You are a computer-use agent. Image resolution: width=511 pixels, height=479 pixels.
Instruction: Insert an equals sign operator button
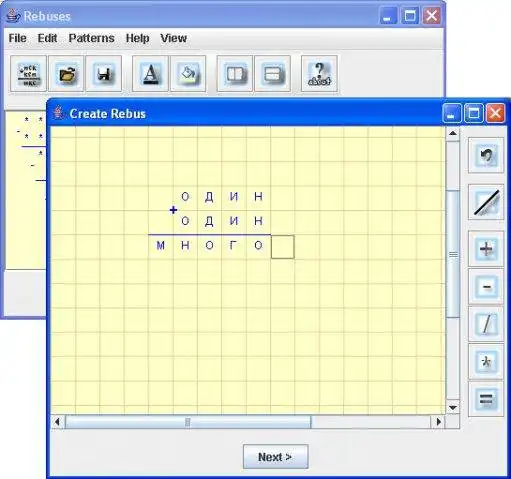(486, 399)
